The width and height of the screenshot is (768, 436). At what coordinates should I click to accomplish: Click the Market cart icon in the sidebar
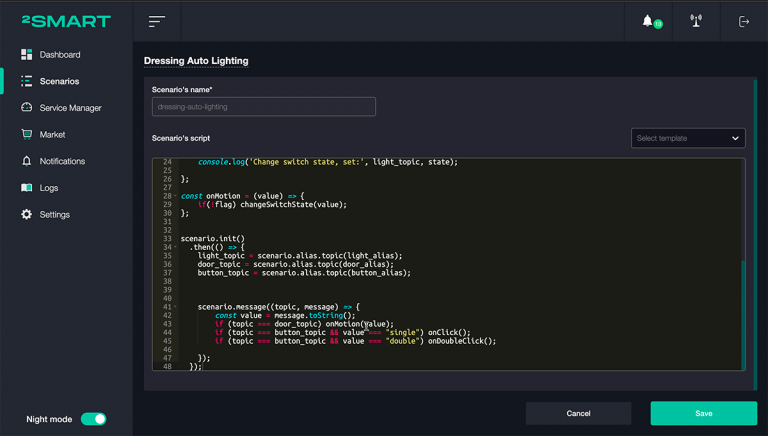pos(27,134)
